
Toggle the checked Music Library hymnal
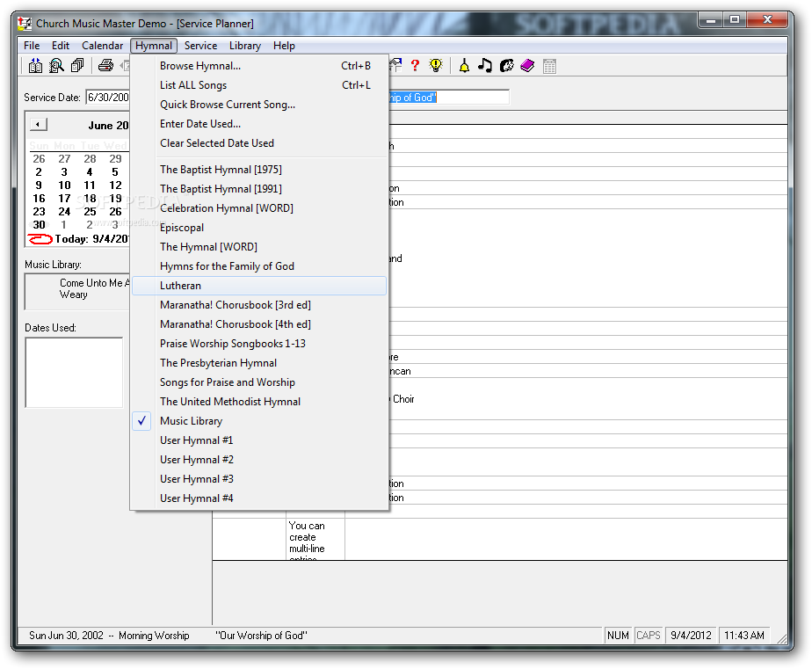pos(259,421)
